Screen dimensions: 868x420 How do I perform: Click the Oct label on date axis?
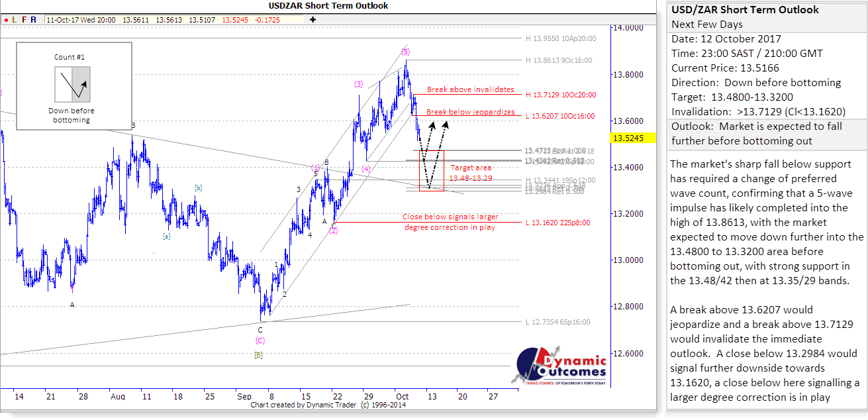coord(403,396)
